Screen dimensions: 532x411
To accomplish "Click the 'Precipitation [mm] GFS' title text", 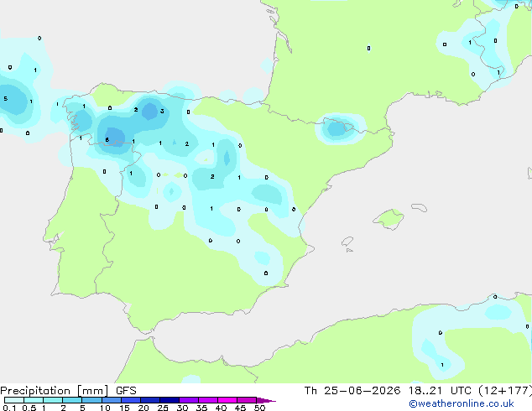I will (68, 391).
